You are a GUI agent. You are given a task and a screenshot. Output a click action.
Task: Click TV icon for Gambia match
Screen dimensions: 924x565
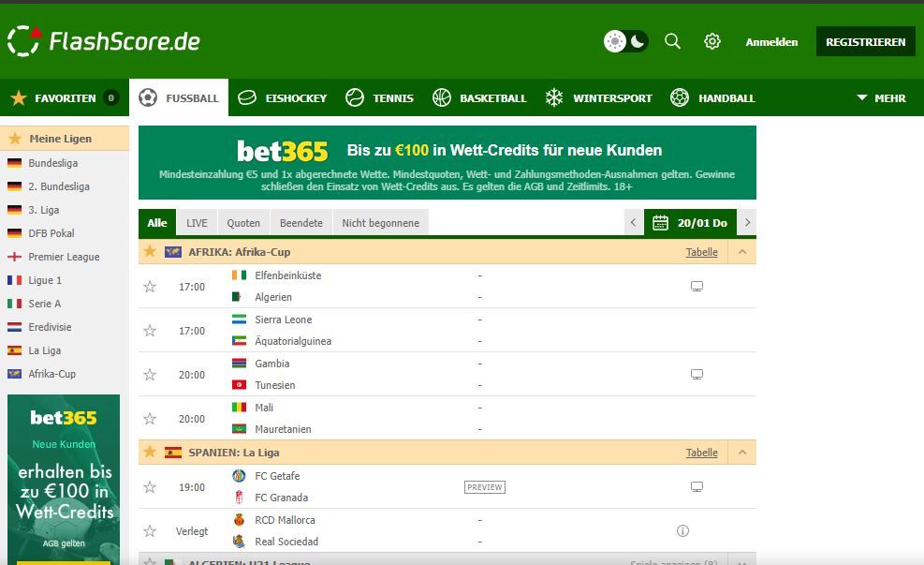point(697,375)
